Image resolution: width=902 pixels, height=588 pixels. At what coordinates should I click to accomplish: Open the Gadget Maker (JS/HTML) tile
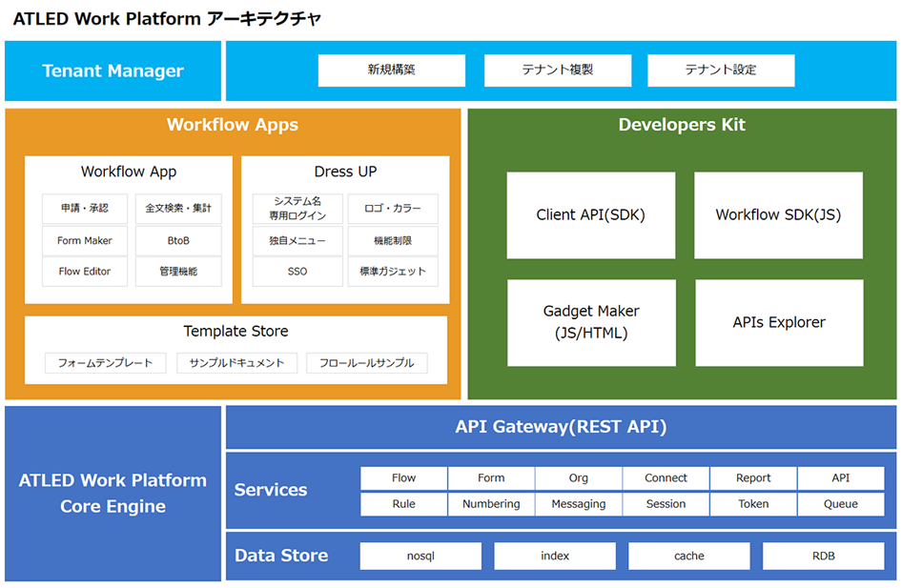[590, 322]
